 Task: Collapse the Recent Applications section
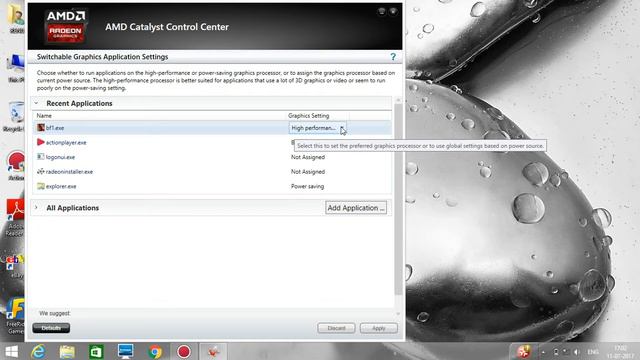pyautogui.click(x=36, y=103)
